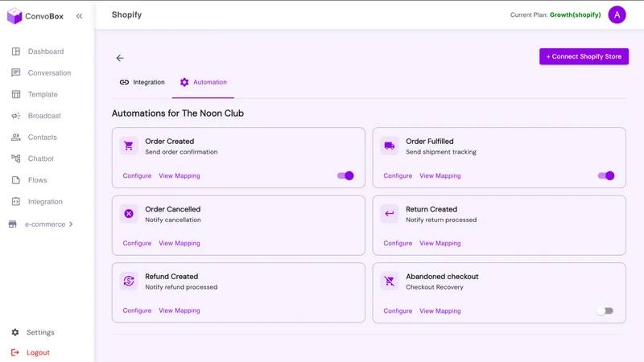Collapse the sidebar with the double chevron

click(x=79, y=16)
